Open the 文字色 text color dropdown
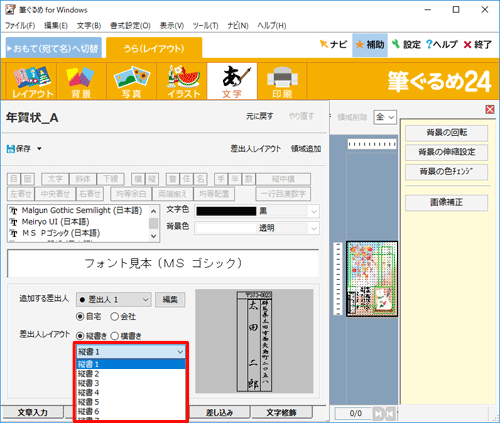 [314, 211]
